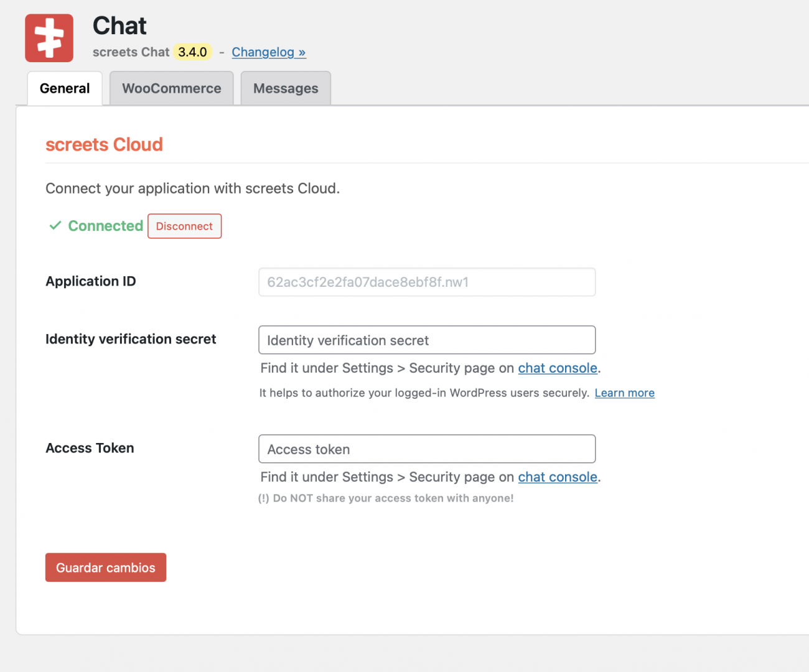Focus the Access token input

coord(427,449)
